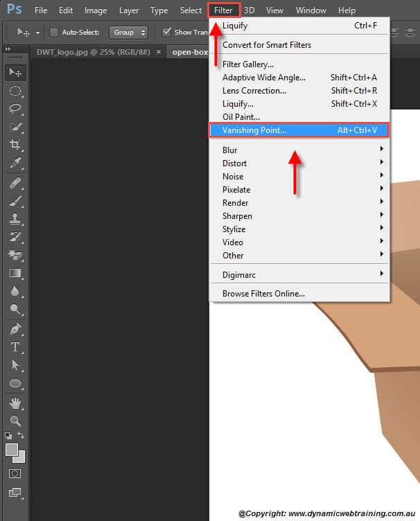Image resolution: width=420 pixels, height=521 pixels.
Task: Enable the Auto-Select checkbox
Action: coord(54,33)
